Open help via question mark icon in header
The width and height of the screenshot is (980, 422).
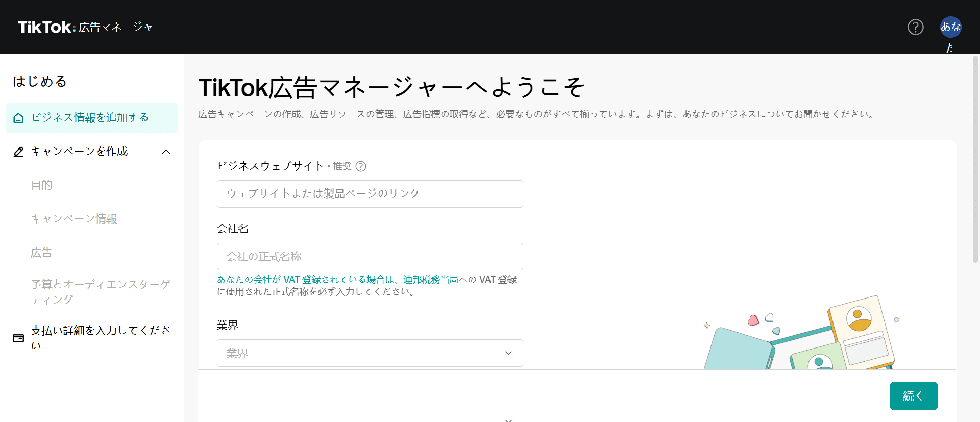915,27
